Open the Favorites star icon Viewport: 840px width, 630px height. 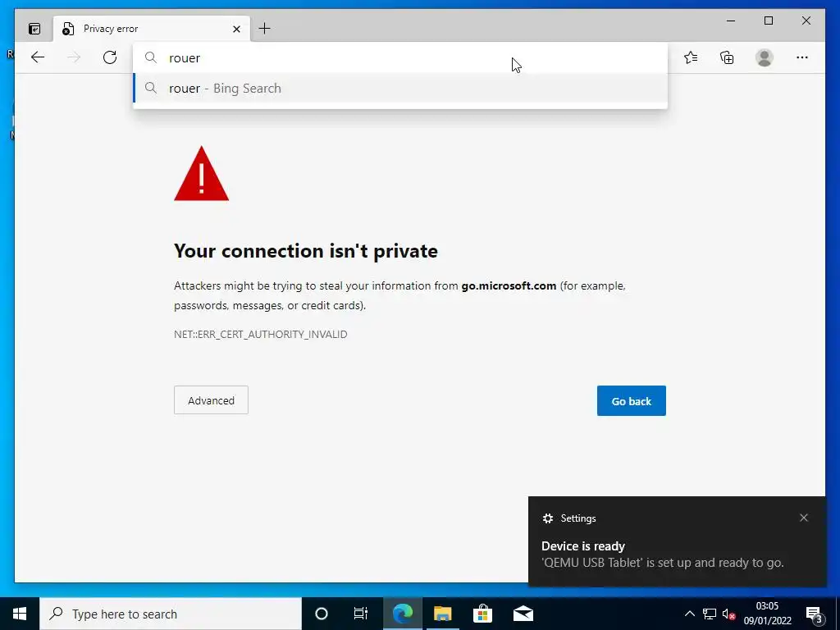click(x=691, y=57)
